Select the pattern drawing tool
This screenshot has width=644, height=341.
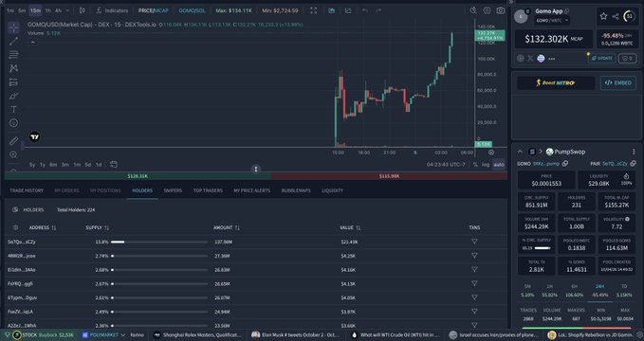tap(13, 68)
